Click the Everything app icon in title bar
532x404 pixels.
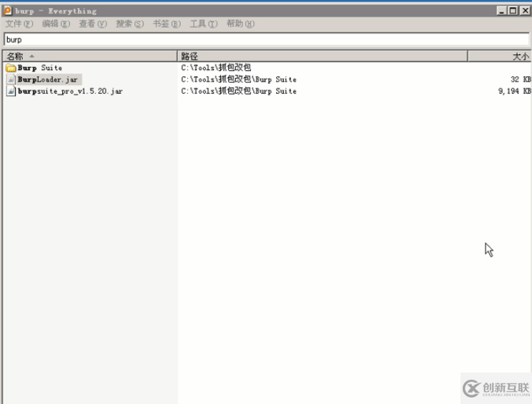coord(6,11)
